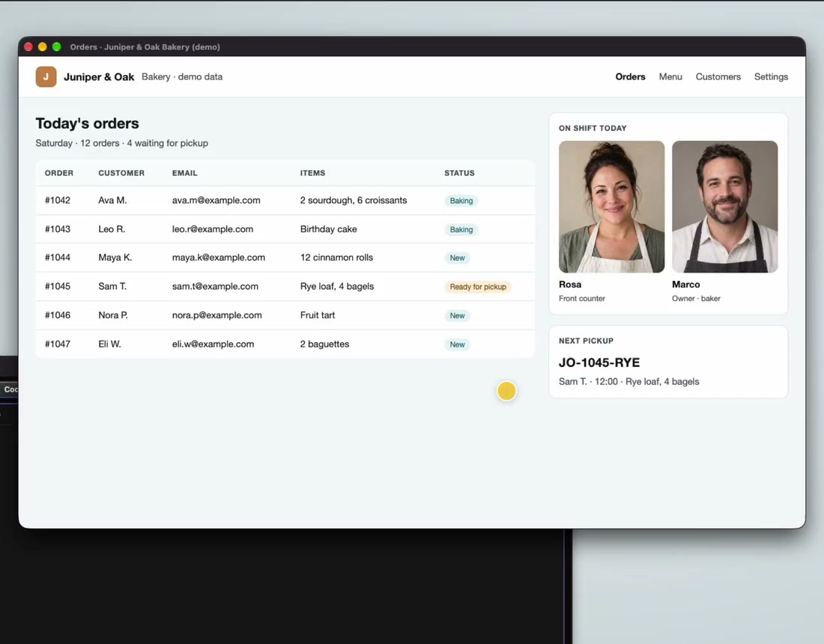
Task: Close the Orders window with red button
Action: click(28, 46)
